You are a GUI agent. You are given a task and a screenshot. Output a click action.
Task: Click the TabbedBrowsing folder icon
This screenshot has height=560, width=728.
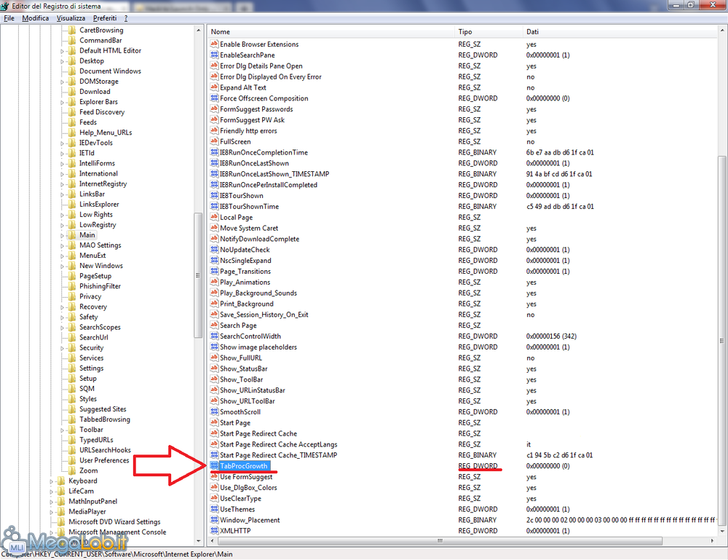[71, 419]
